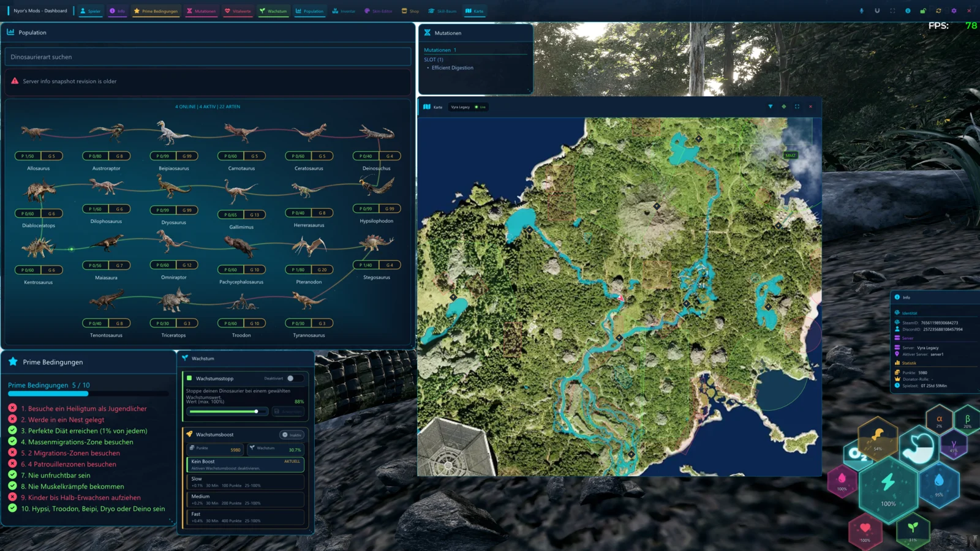Click the Efficient Digestion mutation entry

point(452,68)
